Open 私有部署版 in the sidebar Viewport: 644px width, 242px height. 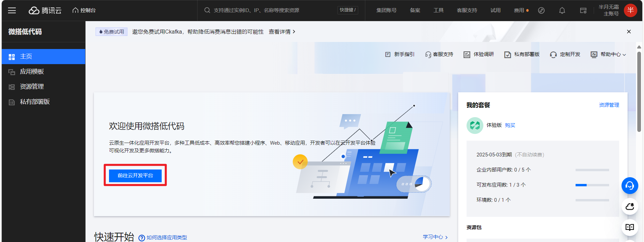(x=44, y=102)
